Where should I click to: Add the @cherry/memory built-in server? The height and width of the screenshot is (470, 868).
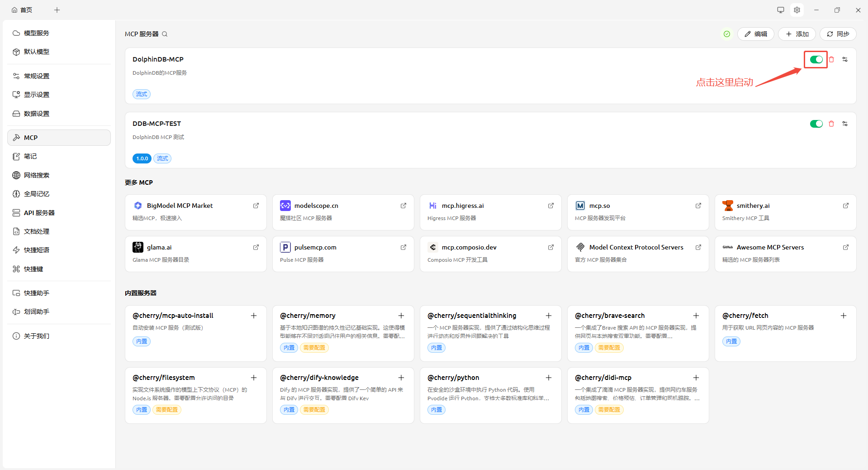point(401,316)
